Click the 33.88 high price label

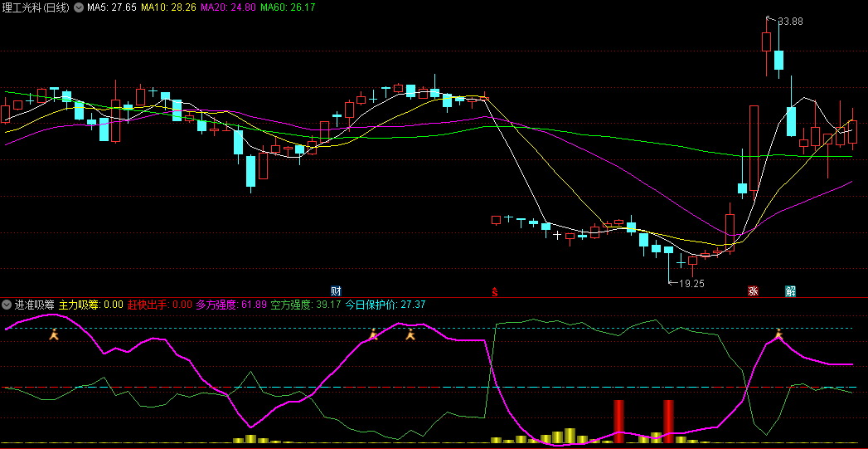790,22
